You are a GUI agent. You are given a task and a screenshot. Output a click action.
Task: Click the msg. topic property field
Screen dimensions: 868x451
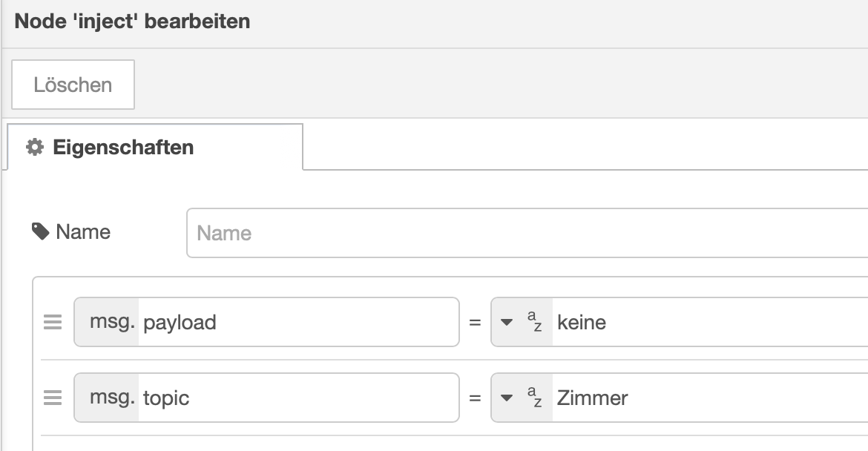(x=297, y=398)
